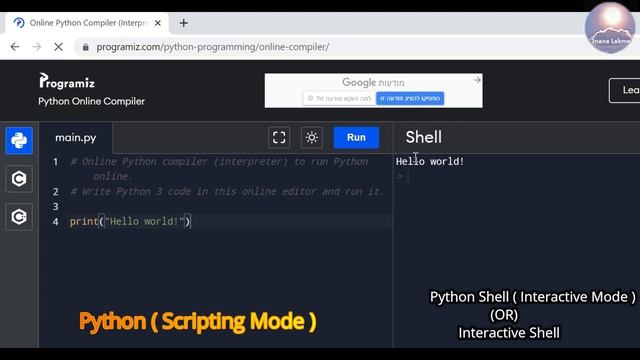
Task: Go back with browser back arrow
Action: 15,47
